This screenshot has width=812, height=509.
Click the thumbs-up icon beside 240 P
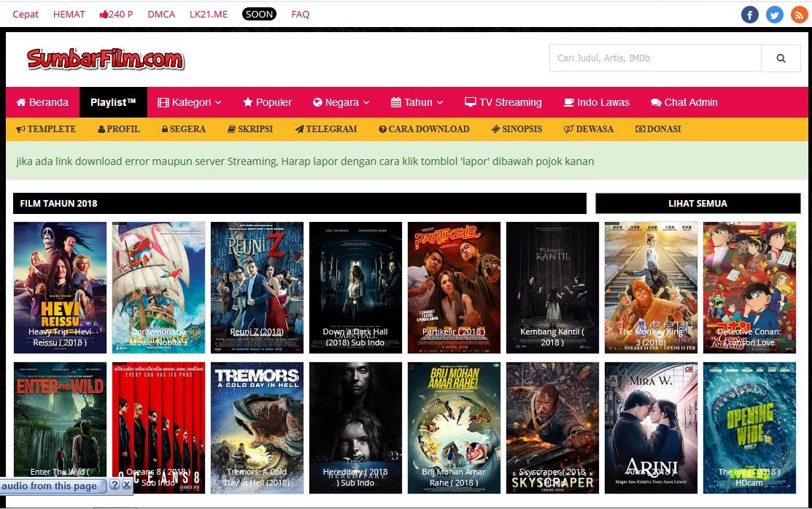[104, 15]
